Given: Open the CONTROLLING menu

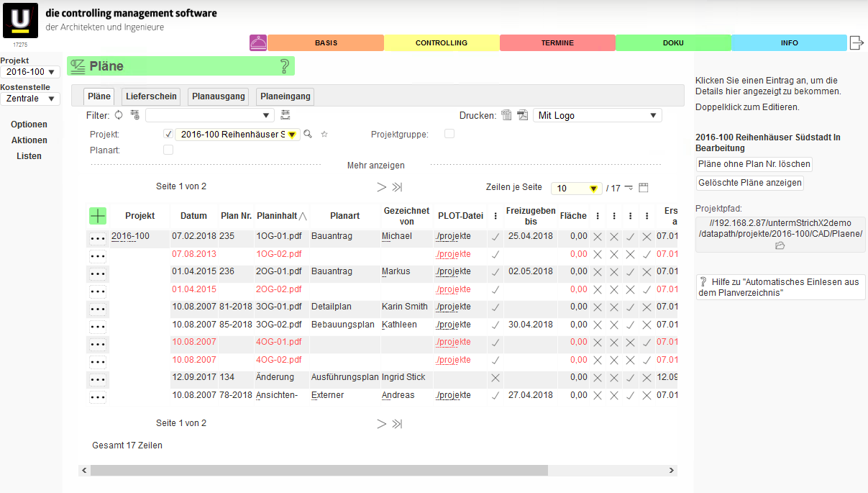Looking at the screenshot, I should 442,43.
